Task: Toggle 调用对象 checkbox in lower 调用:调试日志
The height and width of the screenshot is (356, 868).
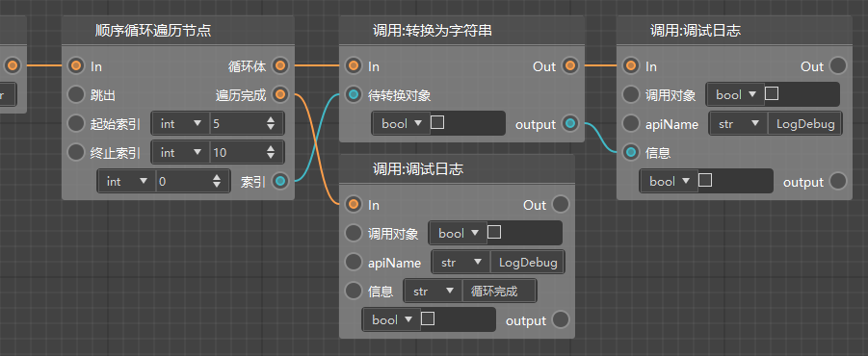Action: tap(494, 232)
